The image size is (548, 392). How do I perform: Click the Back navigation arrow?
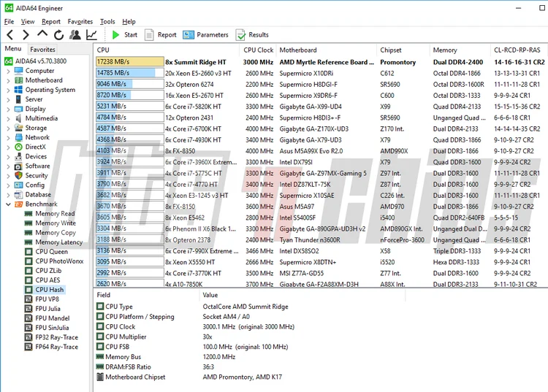click(10, 34)
